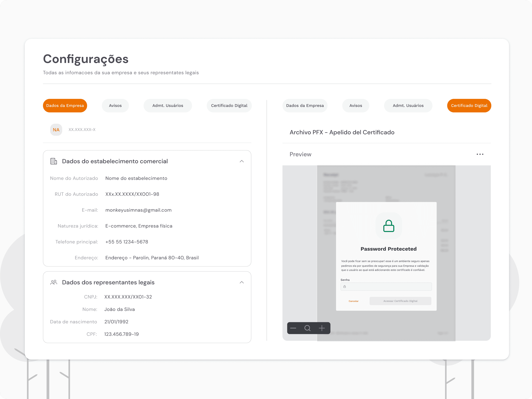The height and width of the screenshot is (399, 532).
Task: Click the zoom in plus icon
Action: click(322, 328)
